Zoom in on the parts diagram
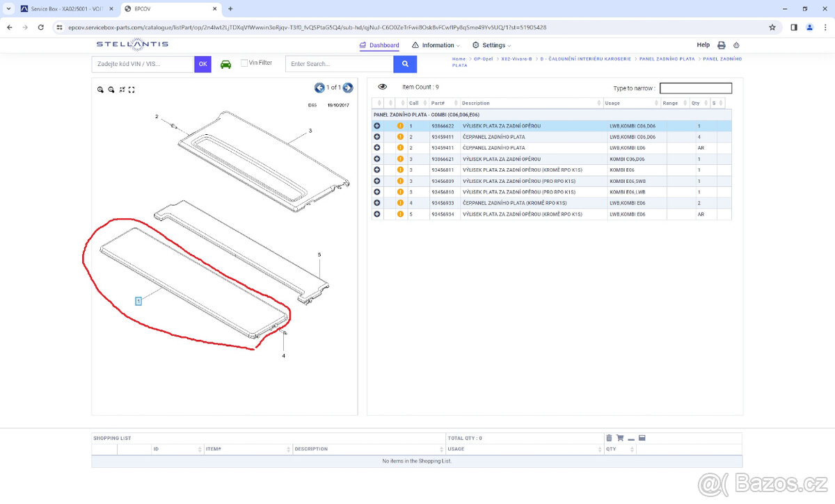This screenshot has height=504, width=835. click(x=100, y=90)
